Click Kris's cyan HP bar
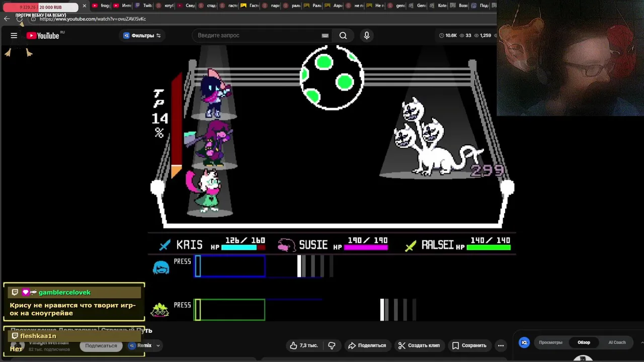 tap(243, 247)
